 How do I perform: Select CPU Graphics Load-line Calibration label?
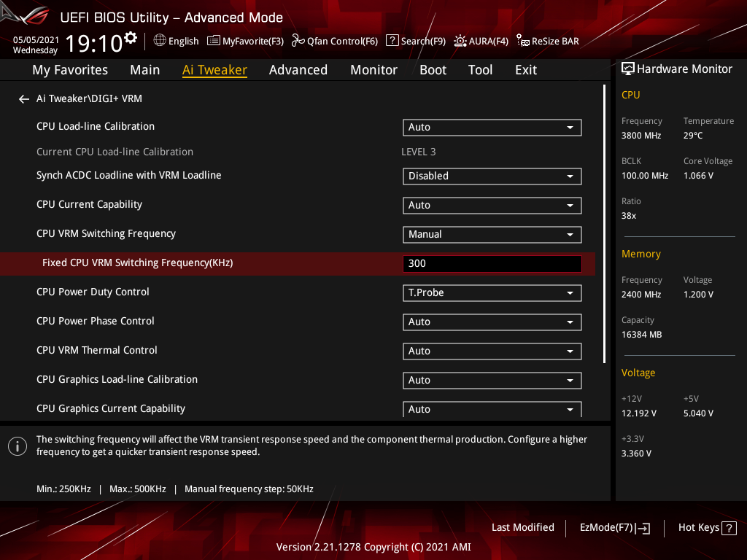coord(117,379)
